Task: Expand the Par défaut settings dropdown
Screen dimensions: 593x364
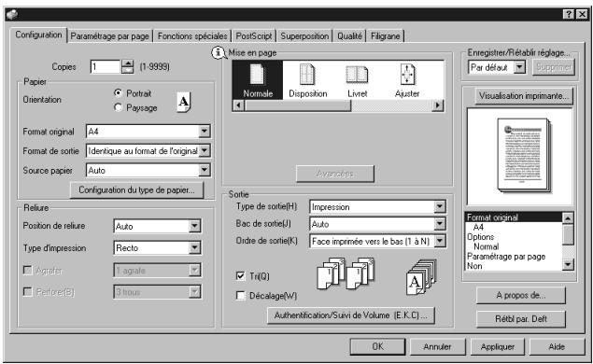Action: [520, 67]
